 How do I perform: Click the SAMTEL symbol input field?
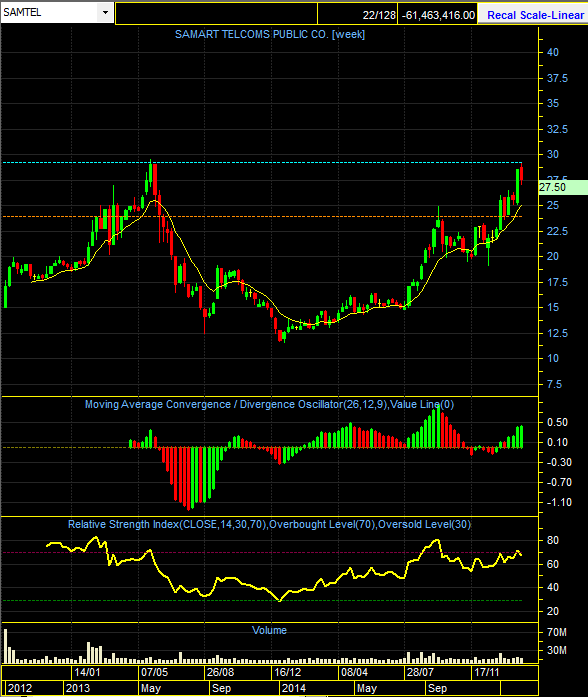49,12
